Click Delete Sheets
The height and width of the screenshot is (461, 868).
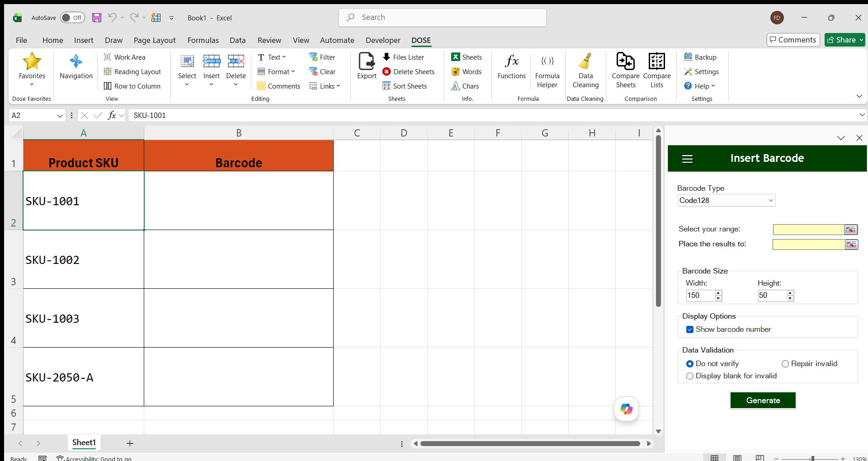coord(408,71)
